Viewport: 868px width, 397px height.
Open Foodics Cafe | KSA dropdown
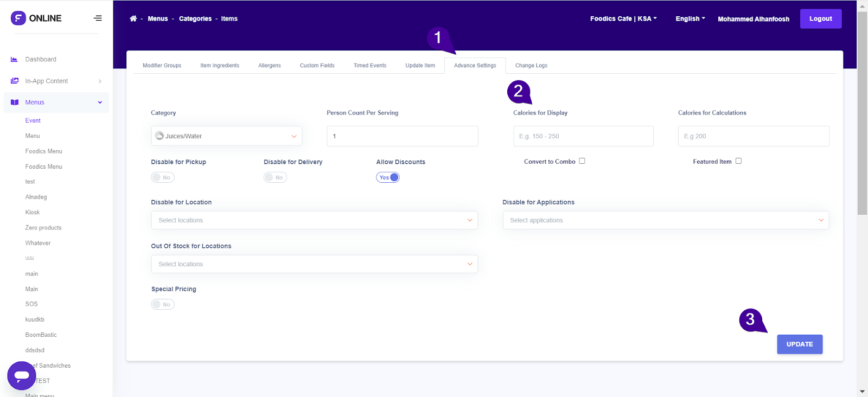[623, 18]
